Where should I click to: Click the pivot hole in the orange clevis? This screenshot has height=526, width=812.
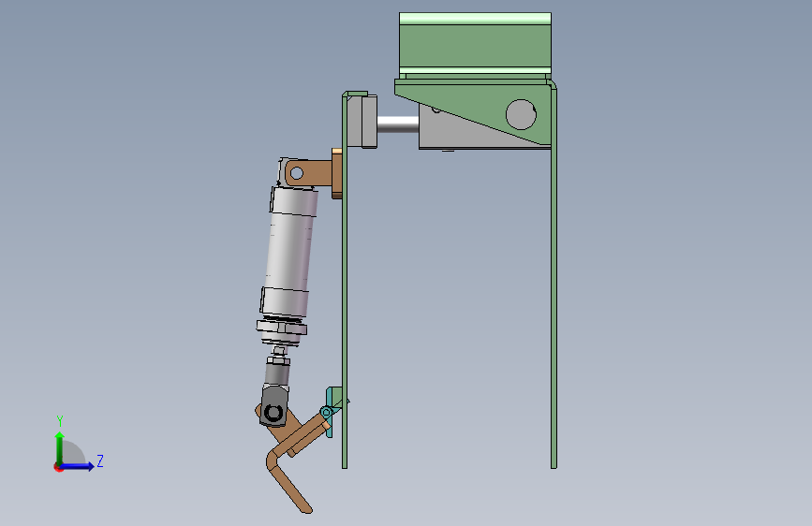click(x=296, y=173)
